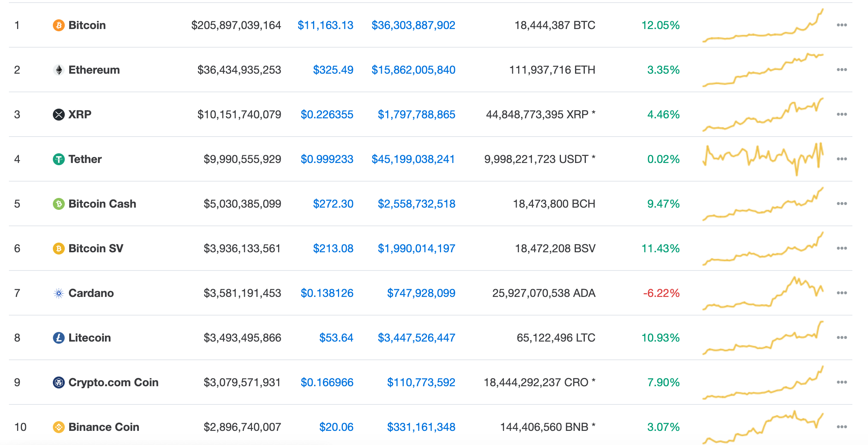Viewport: 868px width, 445px height.
Task: Open XRP volume $1,797,788,865
Action: point(417,115)
